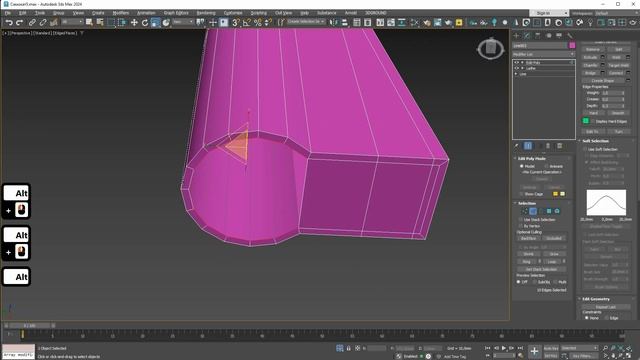
Task: Collapse the Soft Selection rollout
Action: click(595, 141)
